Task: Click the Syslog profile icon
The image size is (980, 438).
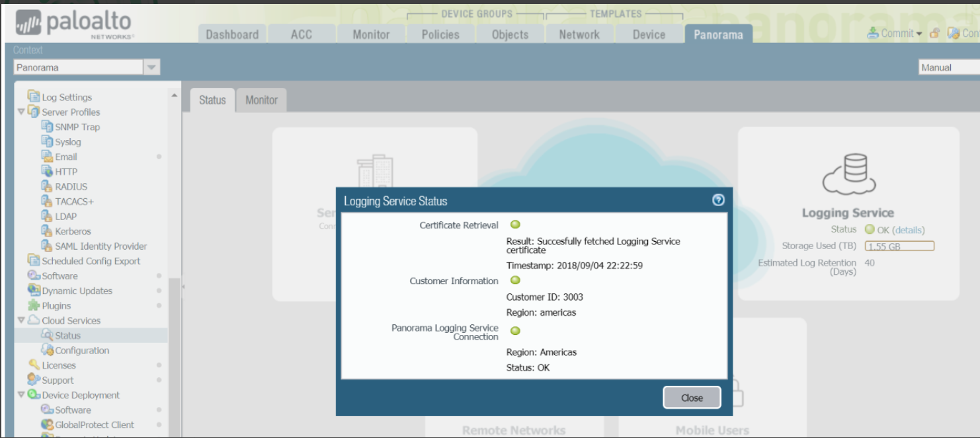Action: coord(47,141)
